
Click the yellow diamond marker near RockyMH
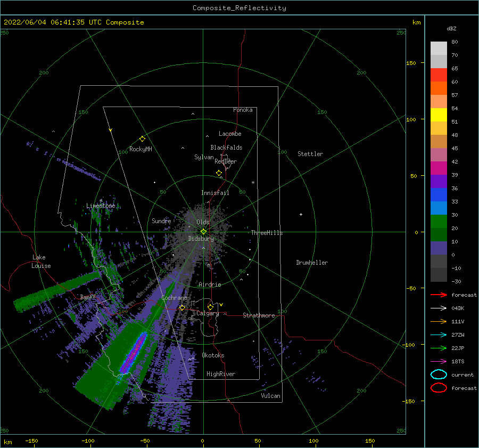point(142,139)
